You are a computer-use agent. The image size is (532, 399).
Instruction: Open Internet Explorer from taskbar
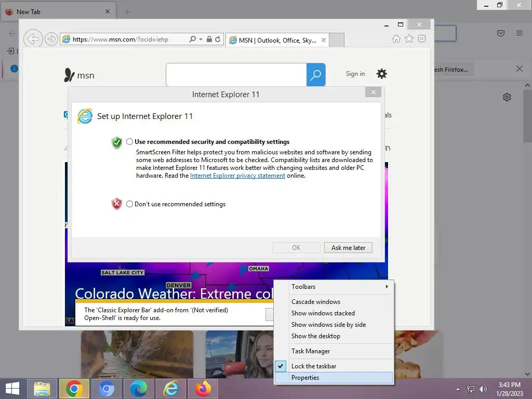point(170,389)
